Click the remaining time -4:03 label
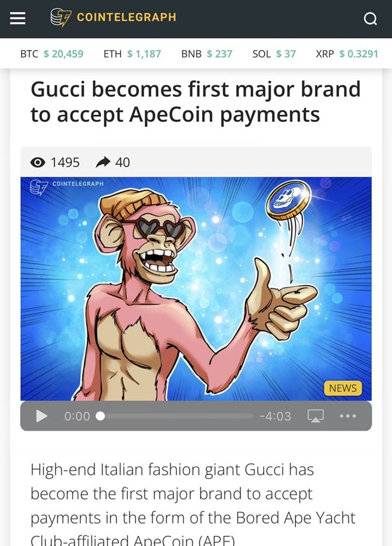This screenshot has width=392, height=546. click(275, 416)
